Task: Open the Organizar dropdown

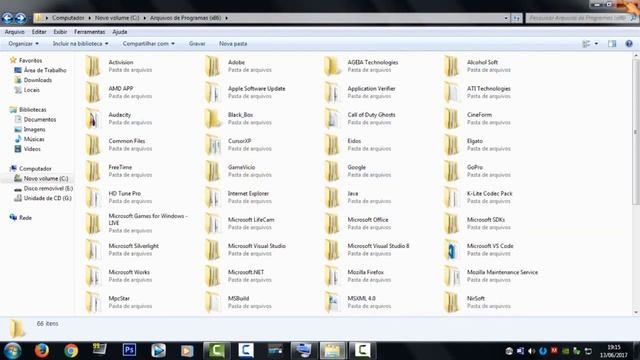Action: pos(23,44)
